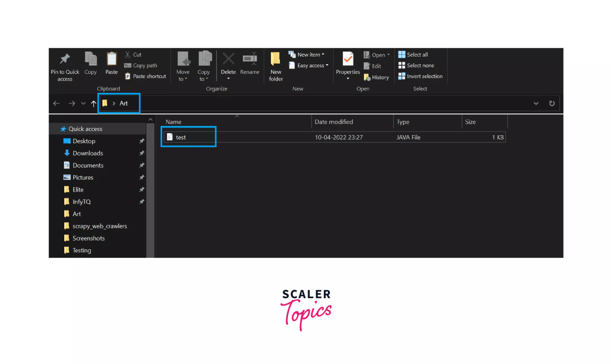The height and width of the screenshot is (364, 612).
Task: Unpin Desktop from Quick access
Action: tap(142, 141)
